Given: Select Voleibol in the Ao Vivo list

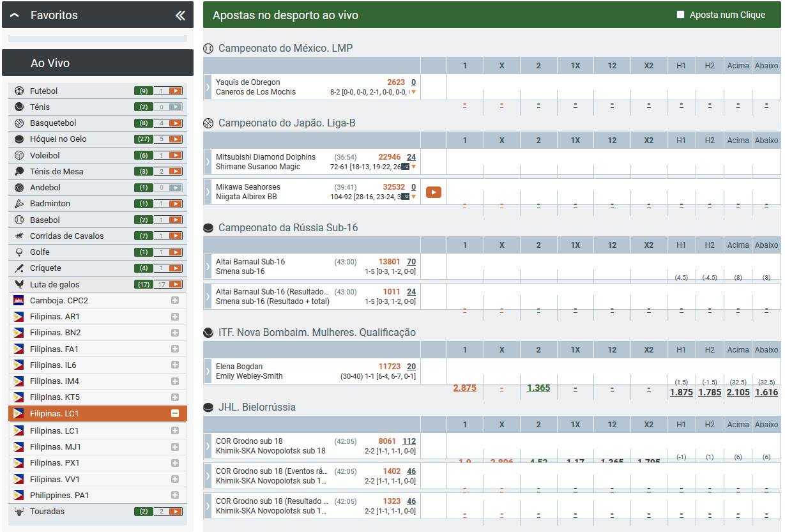Looking at the screenshot, I should (45, 156).
